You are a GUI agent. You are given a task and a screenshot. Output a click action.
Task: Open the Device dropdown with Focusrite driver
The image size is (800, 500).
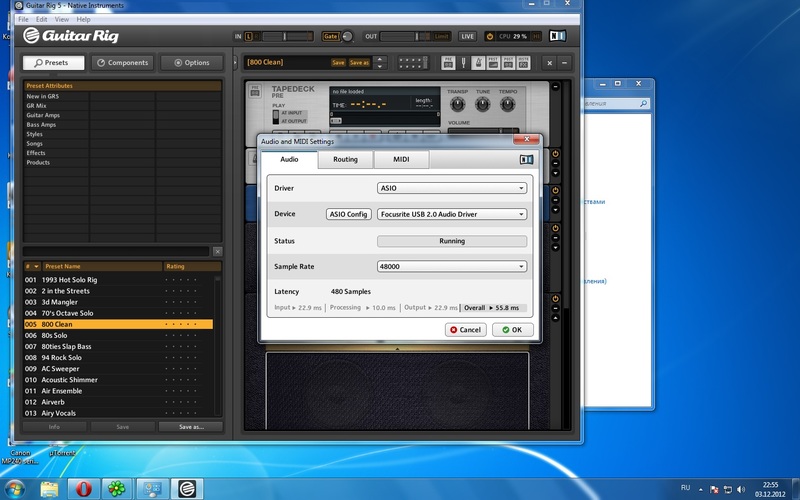(452, 214)
